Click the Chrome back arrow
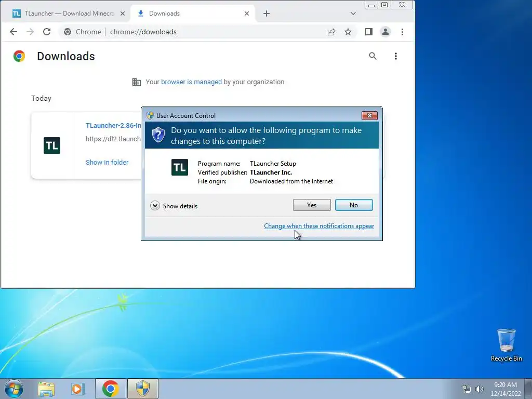This screenshot has height=399, width=532. [13, 32]
